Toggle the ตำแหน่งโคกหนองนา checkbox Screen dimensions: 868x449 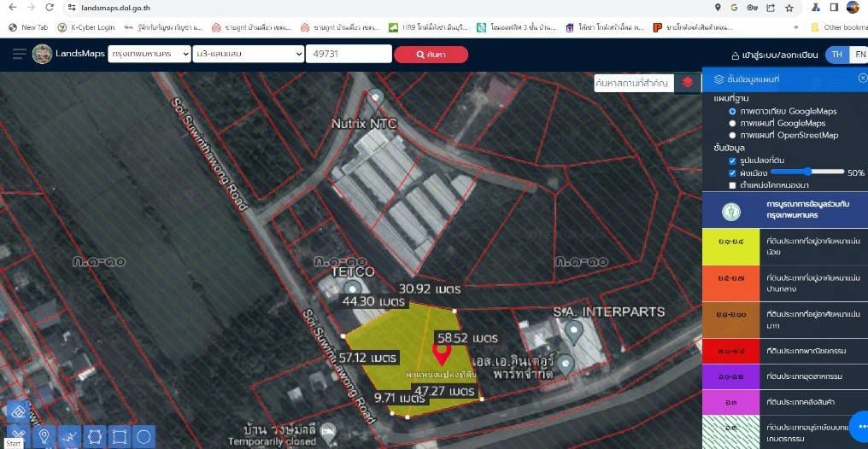[x=733, y=185]
